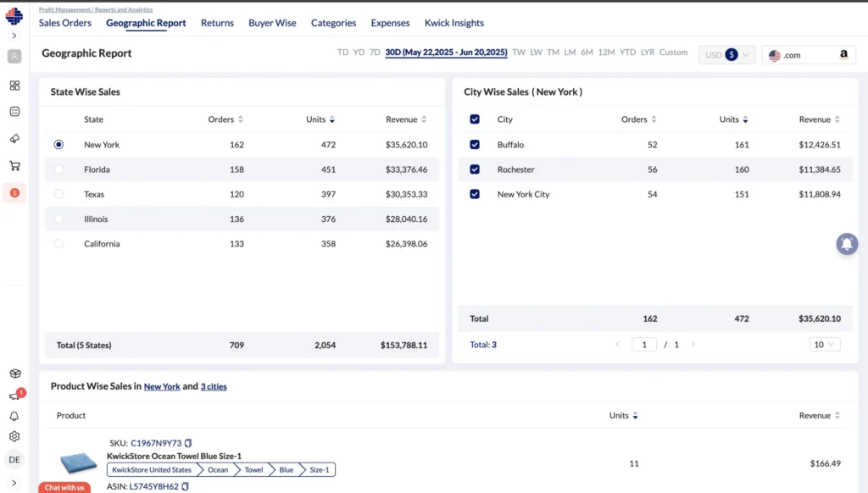Open the USD currency dropdown
The width and height of the screenshot is (868, 493).
(726, 55)
